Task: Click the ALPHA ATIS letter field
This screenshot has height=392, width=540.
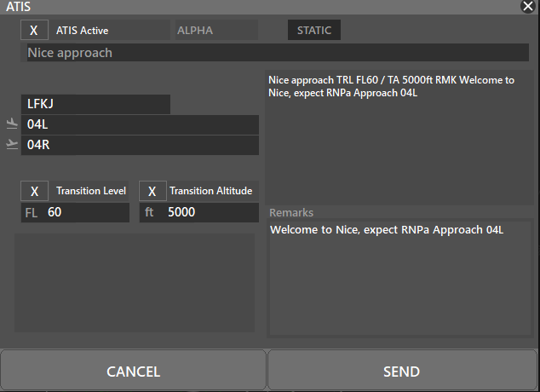Action: (x=216, y=30)
